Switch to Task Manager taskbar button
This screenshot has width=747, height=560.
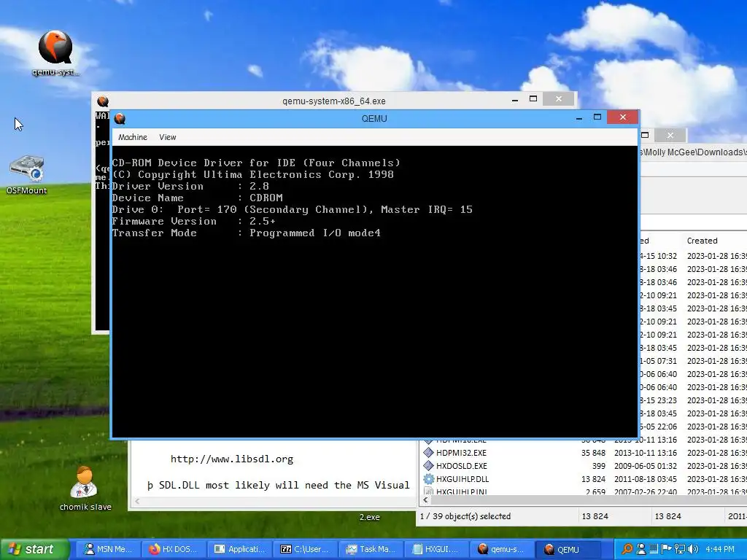(371, 549)
